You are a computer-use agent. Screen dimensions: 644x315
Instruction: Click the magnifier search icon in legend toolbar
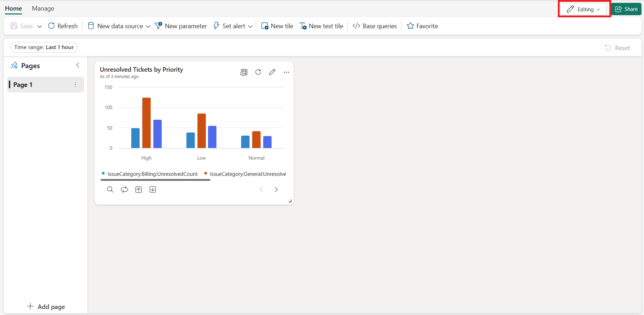click(110, 190)
